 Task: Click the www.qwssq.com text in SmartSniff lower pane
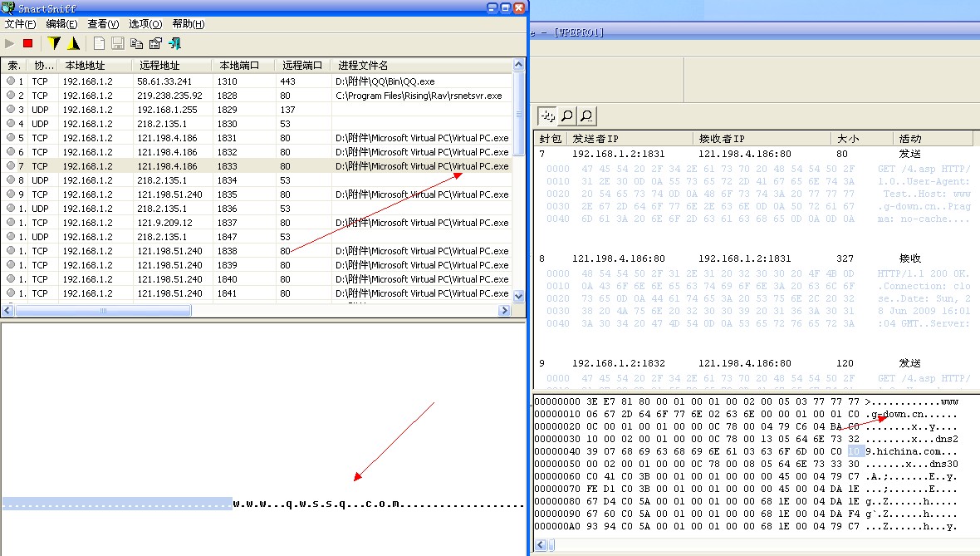[316, 504]
